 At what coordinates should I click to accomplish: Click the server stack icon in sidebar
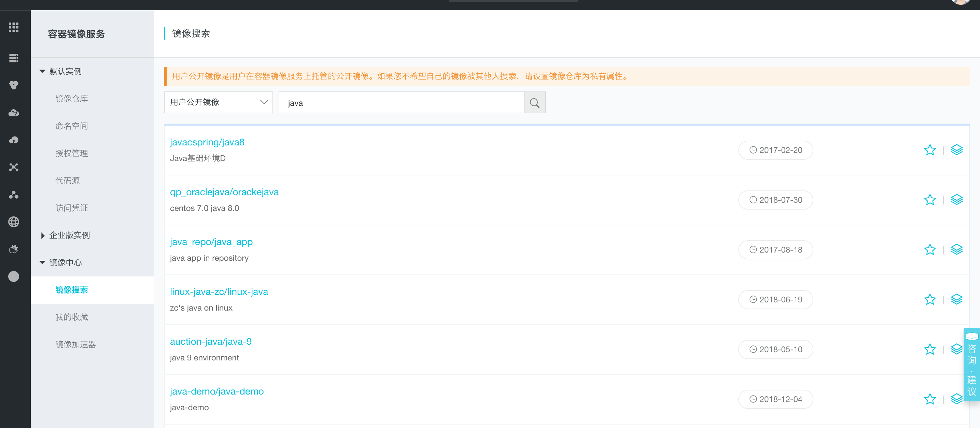(14, 58)
